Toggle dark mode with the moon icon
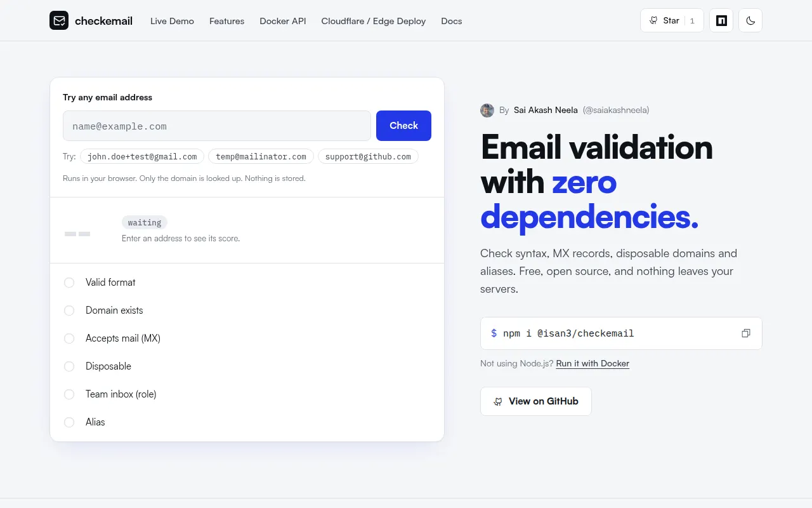 click(750, 20)
